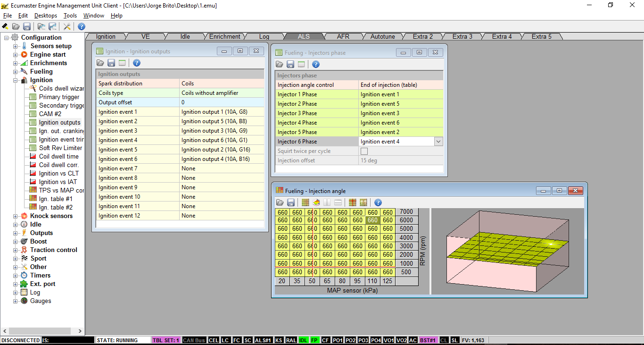Expand the Fueling tree node

click(x=16, y=72)
